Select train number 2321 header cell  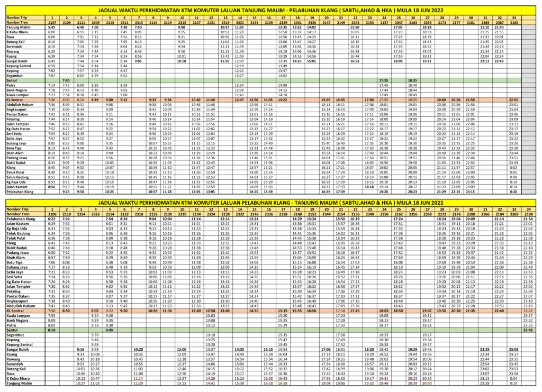[240, 22]
